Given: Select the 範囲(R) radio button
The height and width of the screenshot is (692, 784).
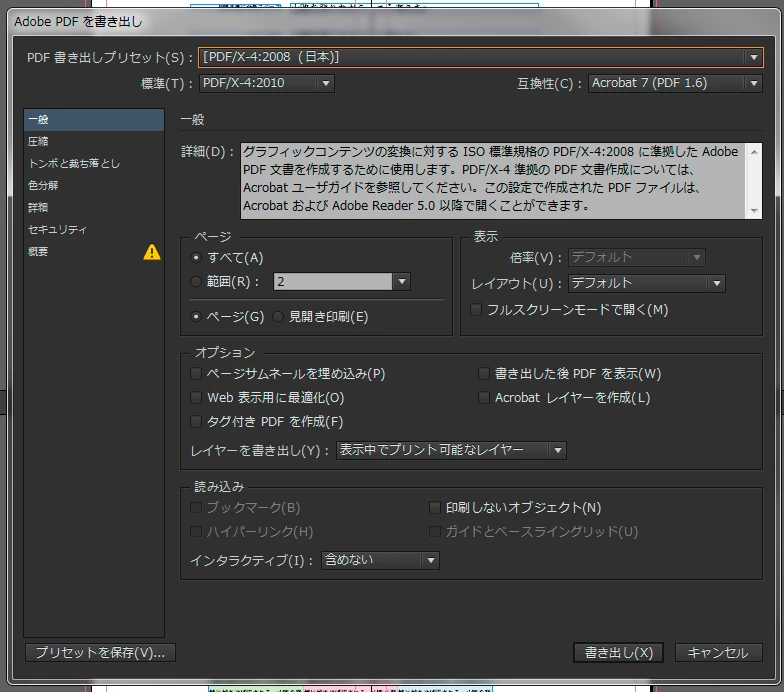Looking at the screenshot, I should 196,282.
